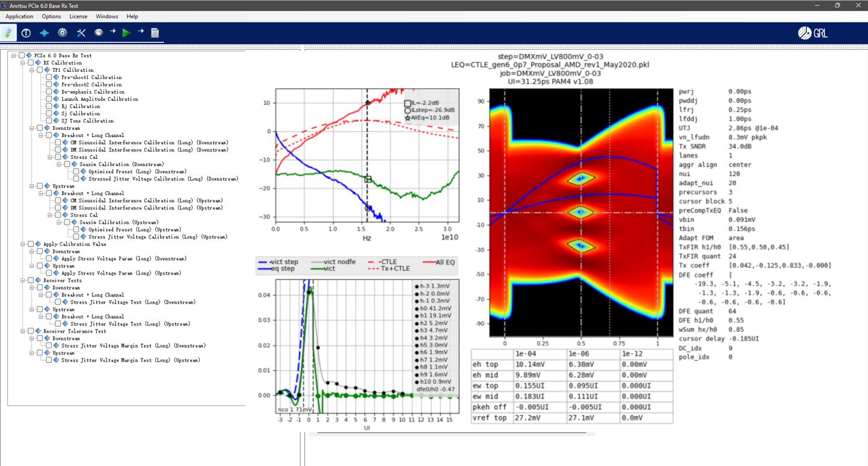868x466 pixels.
Task: Select Receiver Tolerance Test tree entry
Action: (x=74, y=331)
